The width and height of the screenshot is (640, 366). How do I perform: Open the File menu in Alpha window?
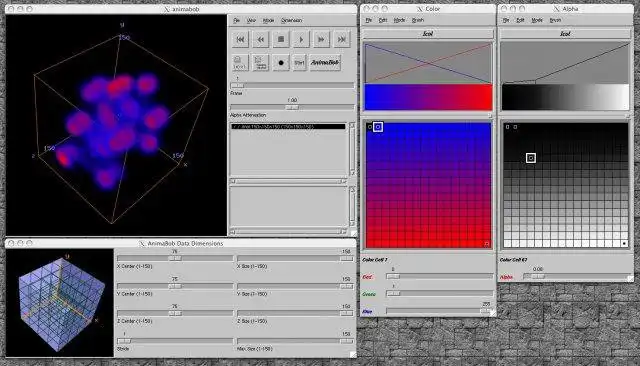(506, 20)
